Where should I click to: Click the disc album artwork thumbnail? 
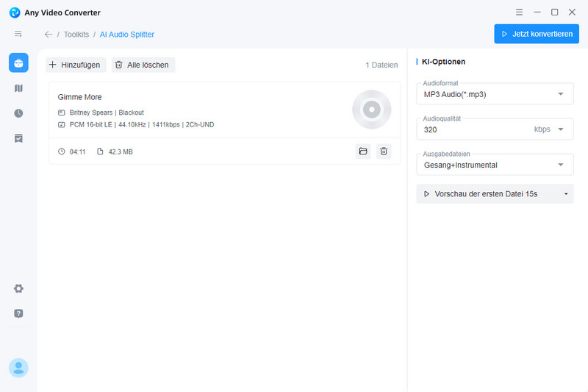tap(372, 110)
